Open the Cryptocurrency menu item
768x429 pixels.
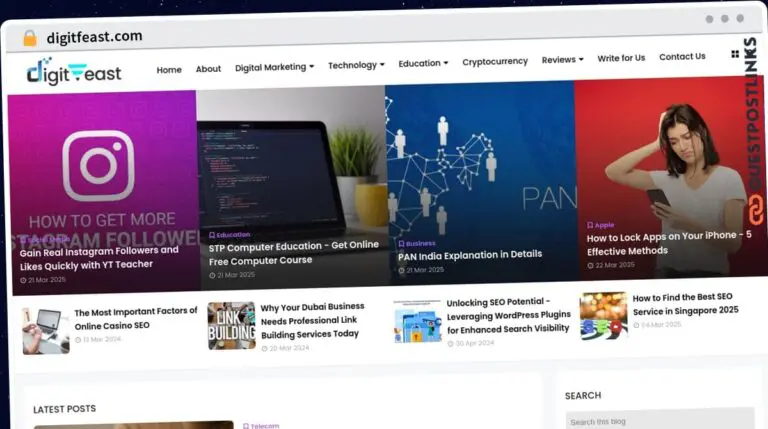click(495, 61)
